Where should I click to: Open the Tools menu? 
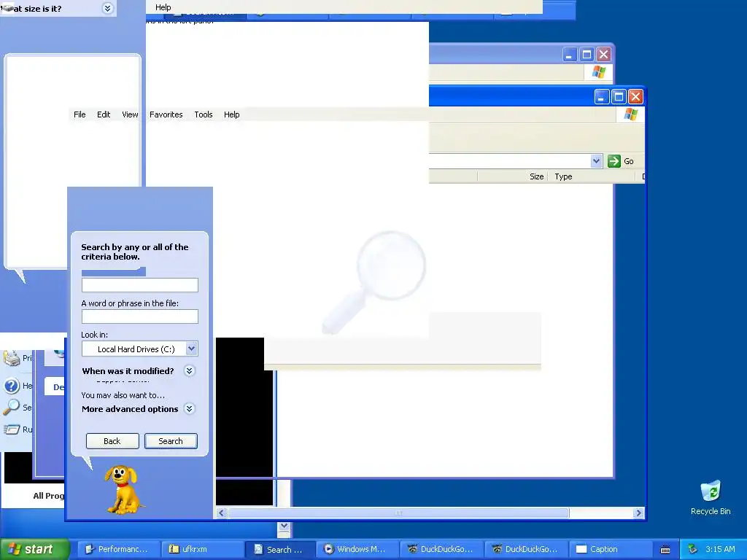pyautogui.click(x=204, y=114)
